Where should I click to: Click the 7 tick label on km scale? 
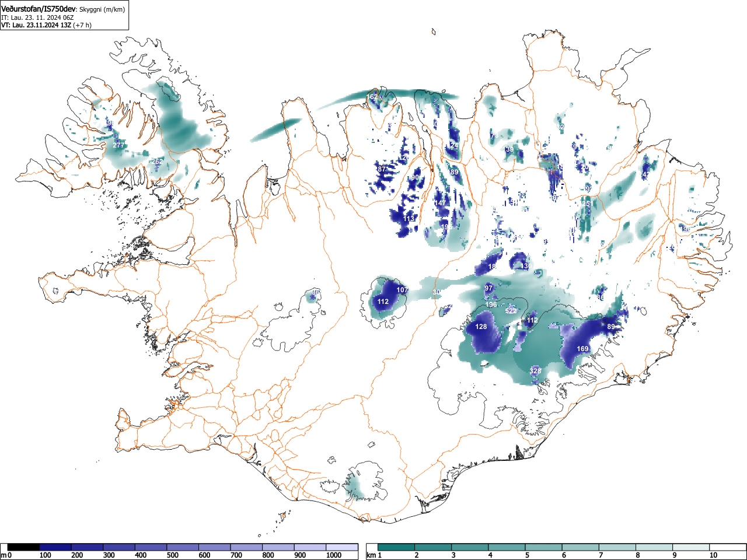click(601, 555)
